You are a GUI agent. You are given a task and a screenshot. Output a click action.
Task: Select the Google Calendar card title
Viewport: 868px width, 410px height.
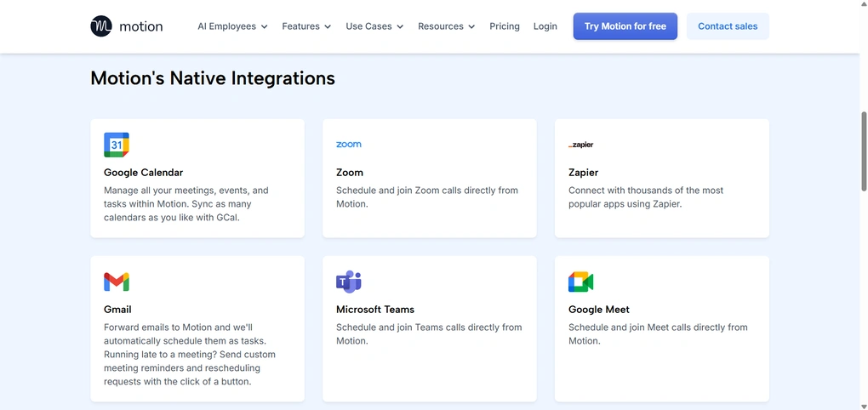pos(143,173)
